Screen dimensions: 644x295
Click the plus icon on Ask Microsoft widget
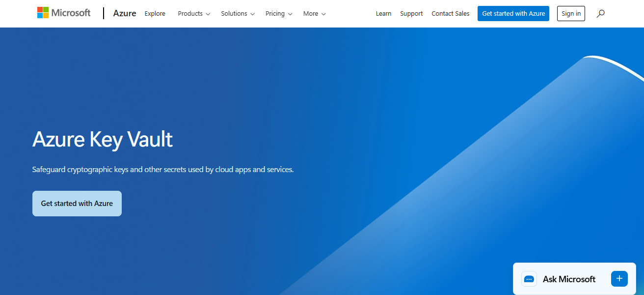(619, 279)
